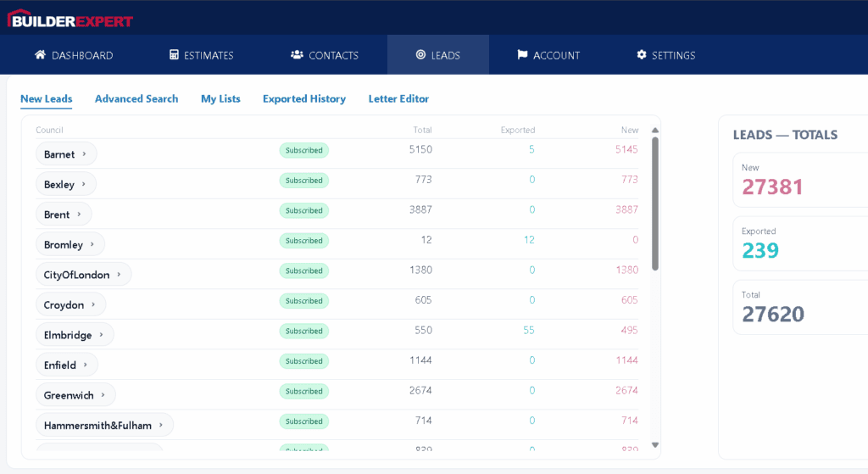
Task: Click the council list scrollbar up arrow
Action: point(655,130)
